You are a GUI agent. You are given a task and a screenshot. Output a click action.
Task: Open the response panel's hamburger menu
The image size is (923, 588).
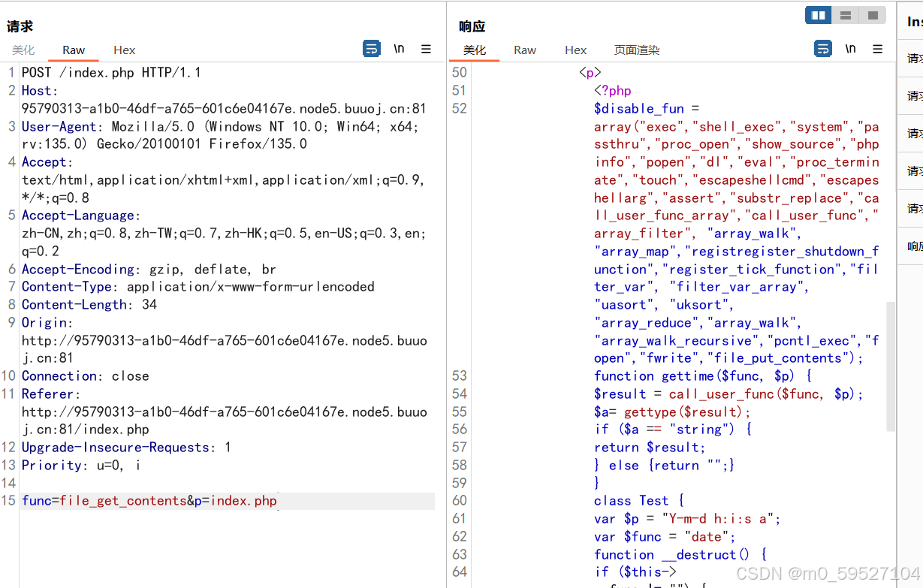pos(877,48)
